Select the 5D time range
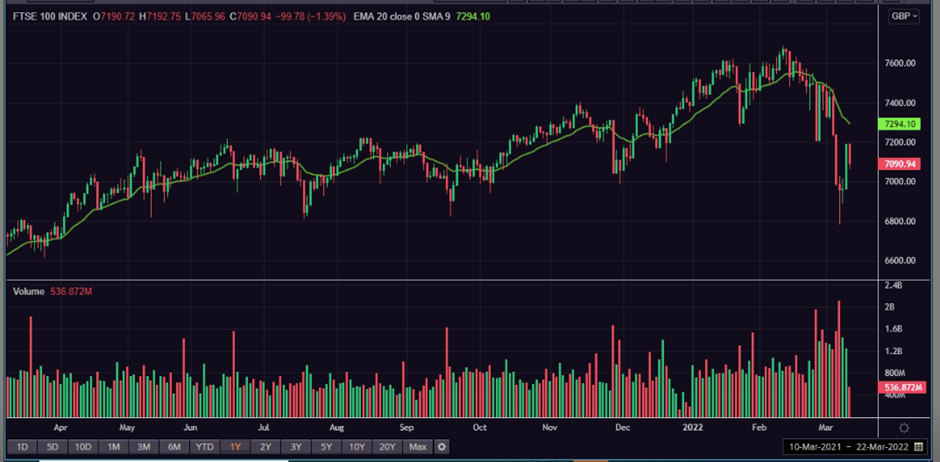This screenshot has width=940, height=462. point(52,447)
